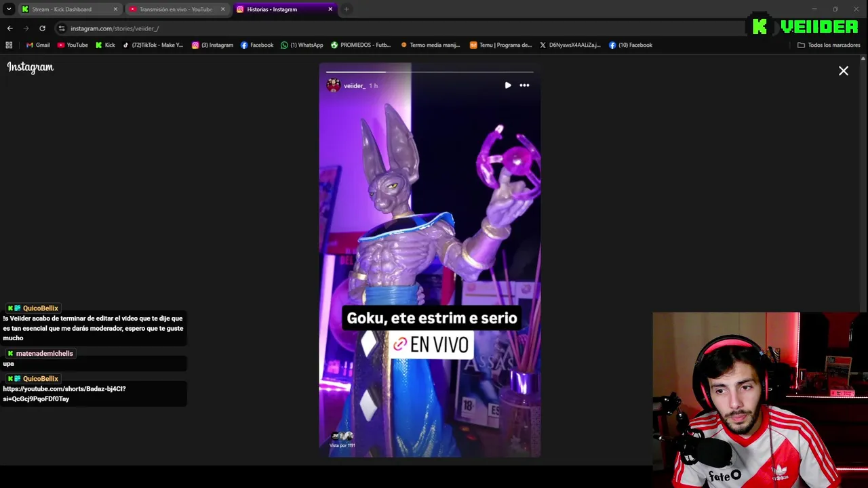
Task: Expand the tab search dropdown
Action: (9, 9)
